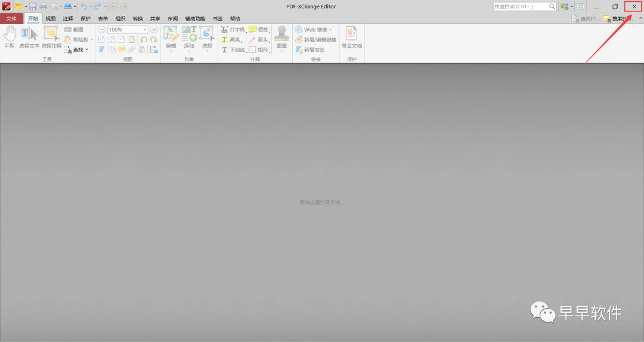The image size is (644, 342).
Task: Click the 查找(F)... button at top right
Action: [586, 18]
